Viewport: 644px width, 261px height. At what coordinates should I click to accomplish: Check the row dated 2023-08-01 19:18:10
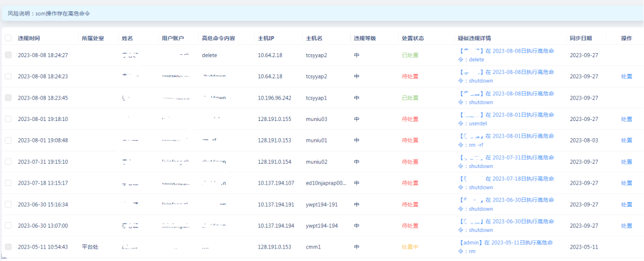(x=8, y=119)
